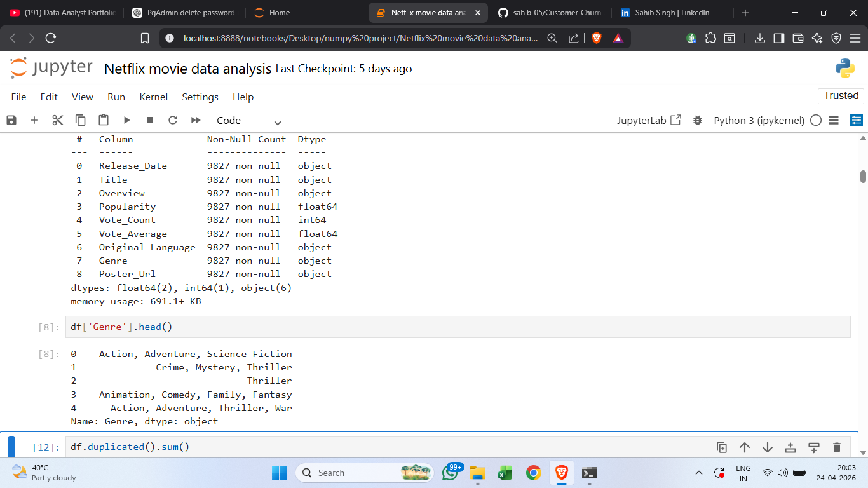Click the notebook vertical scrollbar thumb
The width and height of the screenshot is (868, 488).
[x=863, y=176]
